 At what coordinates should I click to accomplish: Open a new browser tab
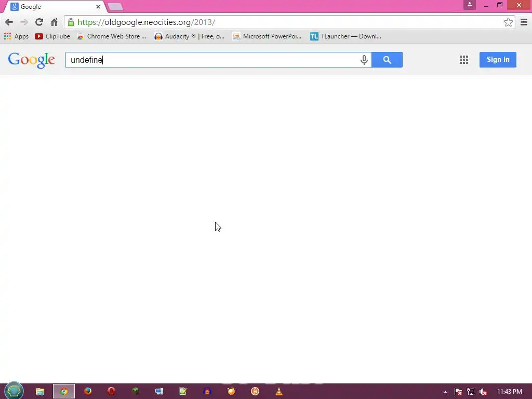[x=115, y=7]
